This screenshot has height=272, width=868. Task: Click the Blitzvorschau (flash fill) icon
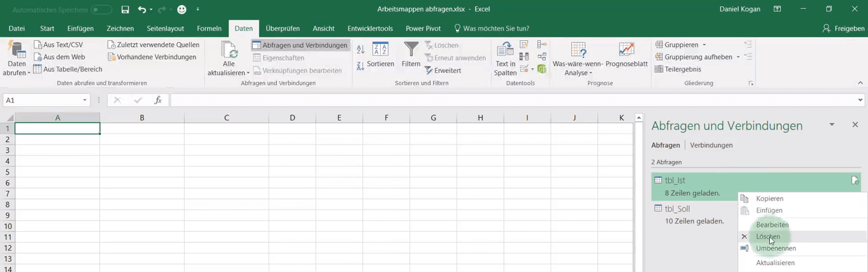[524, 45]
